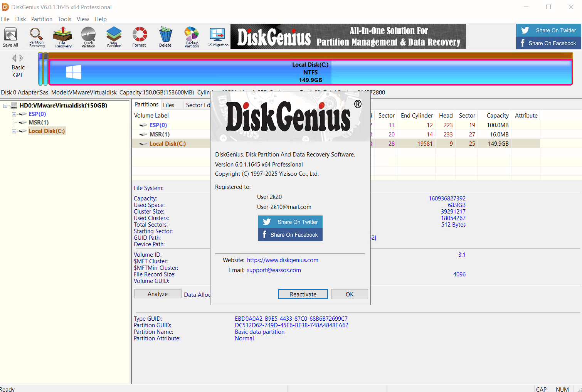Click the NUM status bar indicator
This screenshot has width=582, height=392.
point(562,389)
